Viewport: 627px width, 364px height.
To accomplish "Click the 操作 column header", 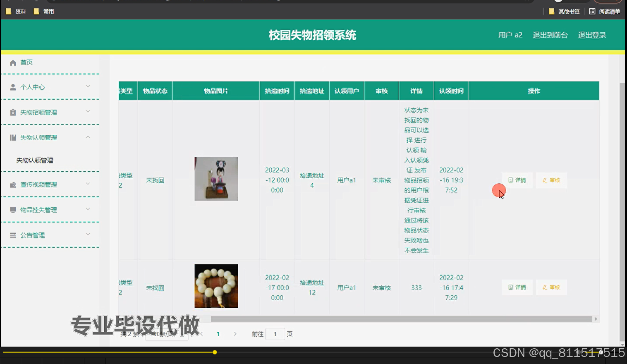I will [534, 91].
